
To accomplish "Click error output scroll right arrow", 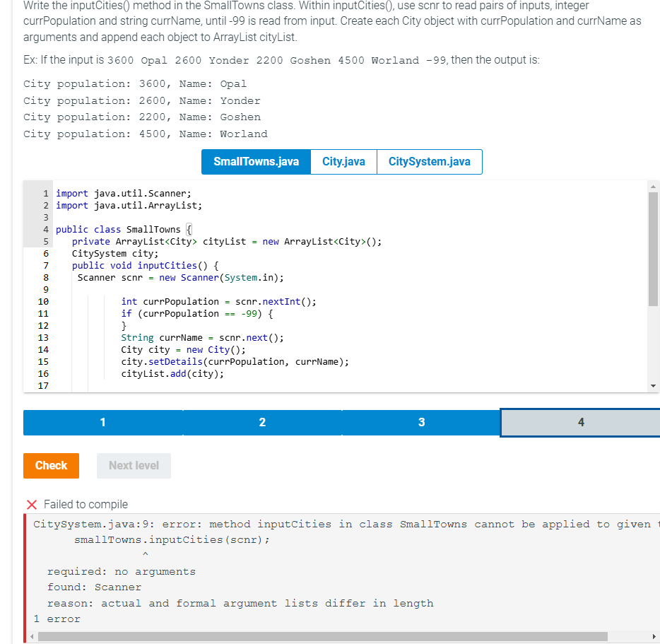I will [654, 636].
